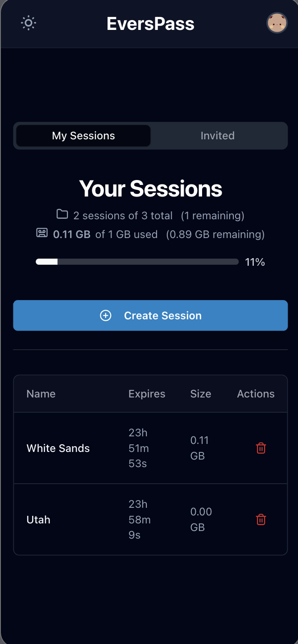The image size is (298, 644).
Task: Toggle the light theme sun icon
Action: pos(28,23)
